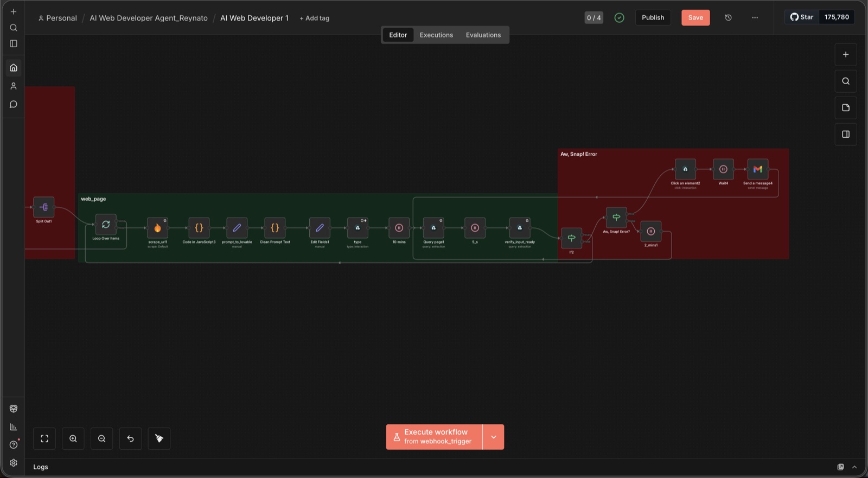This screenshot has width=868, height=478.
Task: Open AI Web Developer Agent_Reynato folder link
Action: [x=149, y=18]
